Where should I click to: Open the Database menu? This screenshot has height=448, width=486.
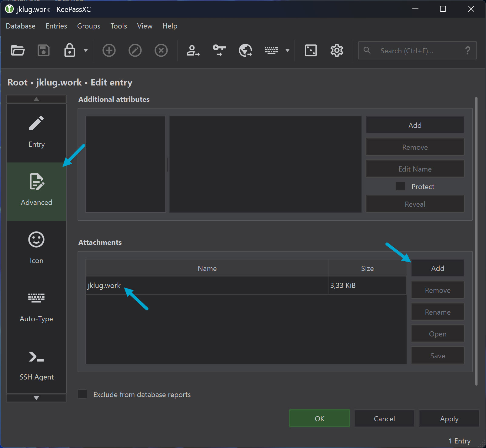tap(21, 26)
